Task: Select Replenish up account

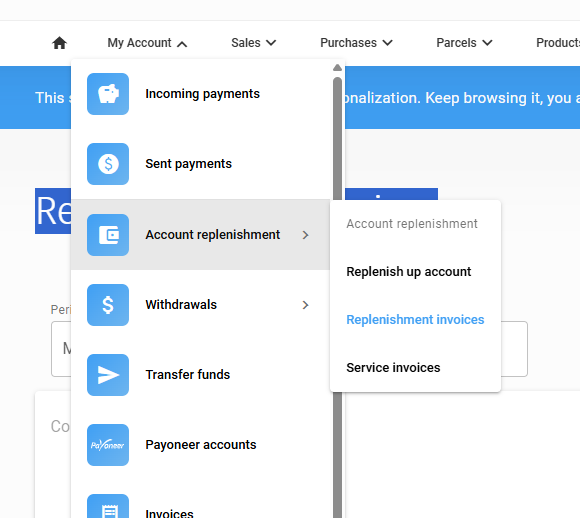Action: pyautogui.click(x=408, y=272)
